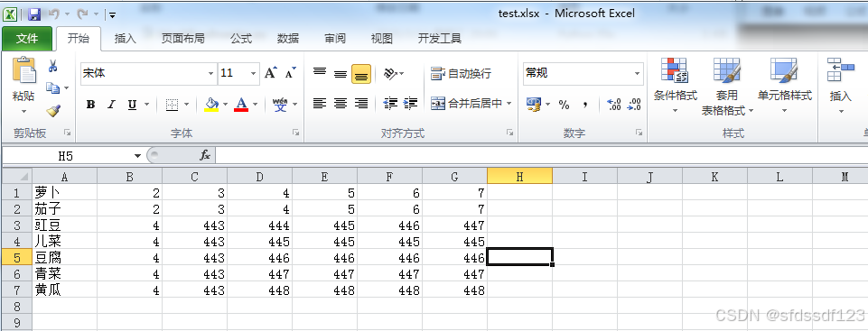868x331 pixels.
Task: Open the 字体 group dialog launcher
Action: click(x=296, y=133)
